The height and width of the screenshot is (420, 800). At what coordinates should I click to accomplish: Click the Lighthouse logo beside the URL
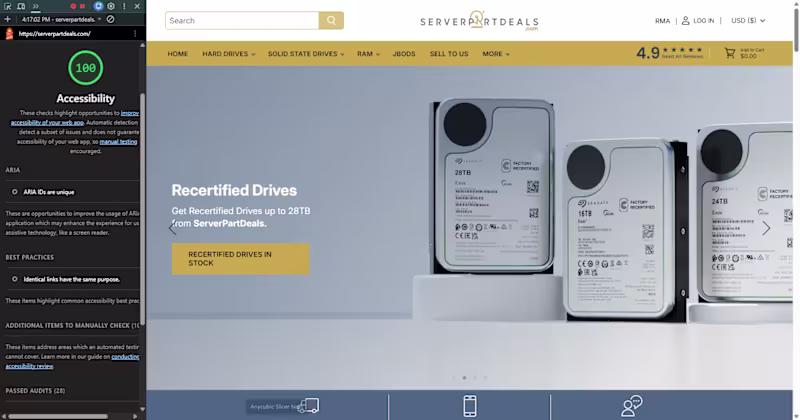point(9,34)
